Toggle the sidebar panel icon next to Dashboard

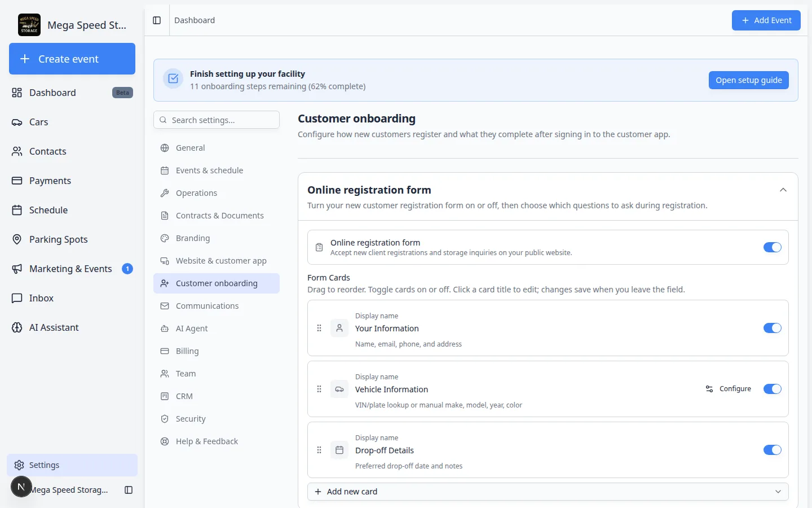157,20
